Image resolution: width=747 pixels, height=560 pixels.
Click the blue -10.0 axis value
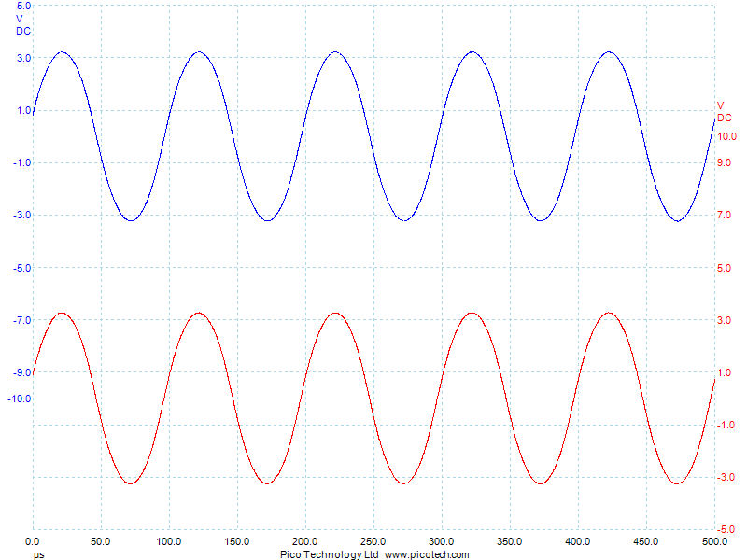coord(20,399)
